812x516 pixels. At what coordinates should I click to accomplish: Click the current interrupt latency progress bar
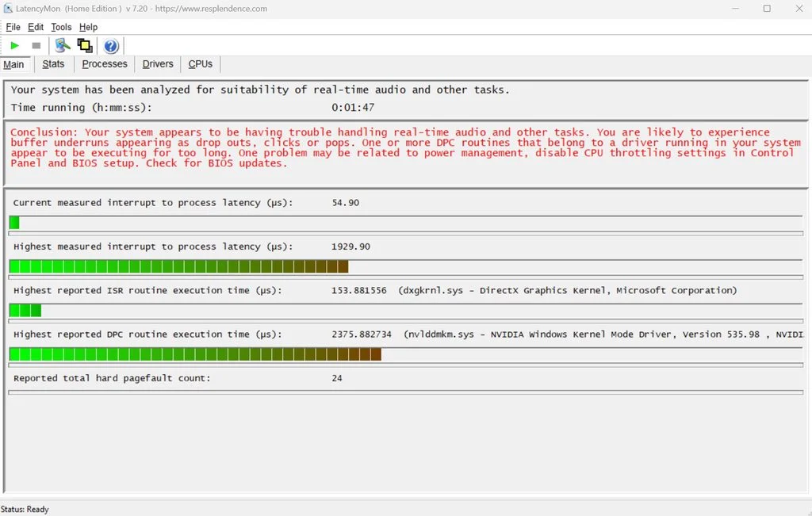tap(405, 223)
